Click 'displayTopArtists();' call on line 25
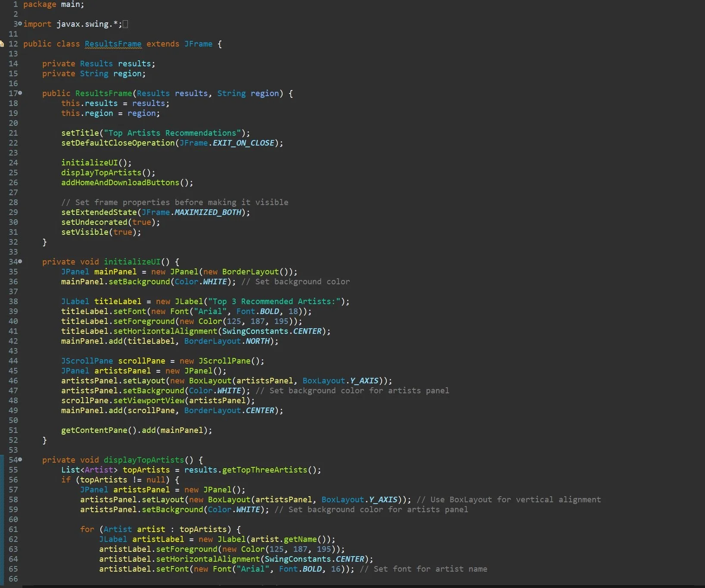Screen dimensions: 705x588 point(108,173)
